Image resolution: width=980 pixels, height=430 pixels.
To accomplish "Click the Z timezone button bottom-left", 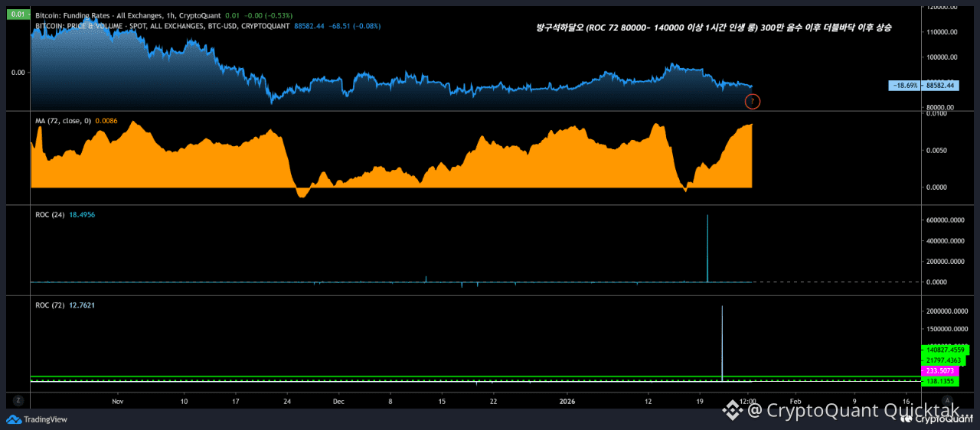I will 17,400.
